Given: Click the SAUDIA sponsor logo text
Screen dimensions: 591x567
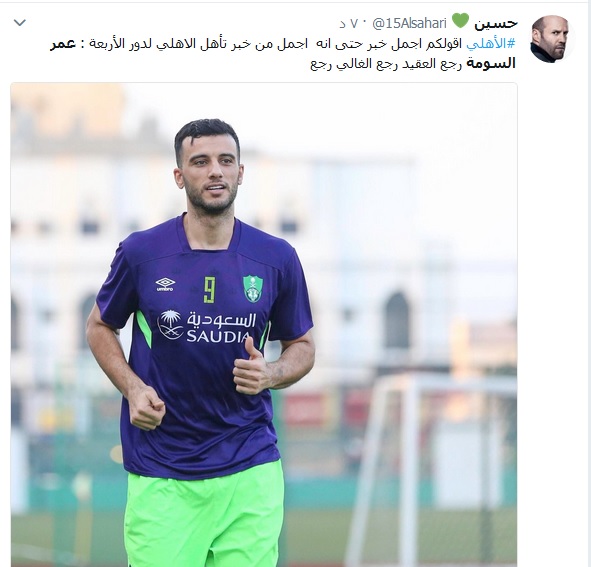Looking at the screenshot, I should (219, 336).
